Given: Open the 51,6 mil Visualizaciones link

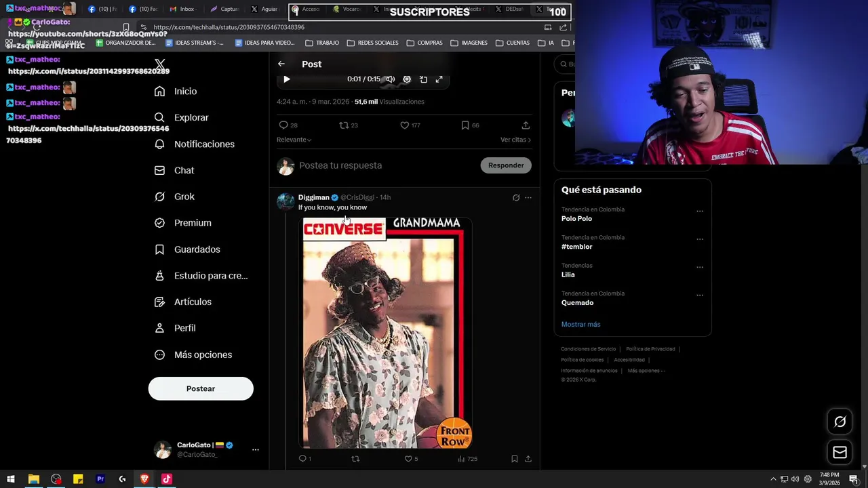Looking at the screenshot, I should (389, 102).
